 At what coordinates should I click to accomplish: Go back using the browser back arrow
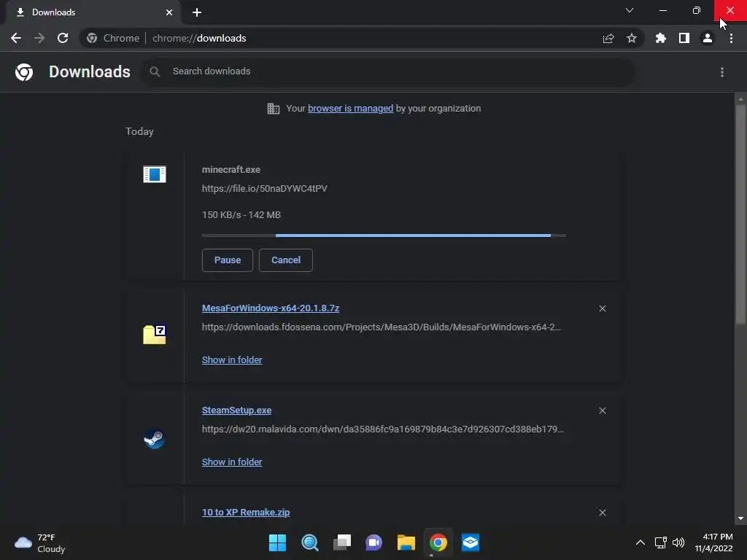(16, 38)
